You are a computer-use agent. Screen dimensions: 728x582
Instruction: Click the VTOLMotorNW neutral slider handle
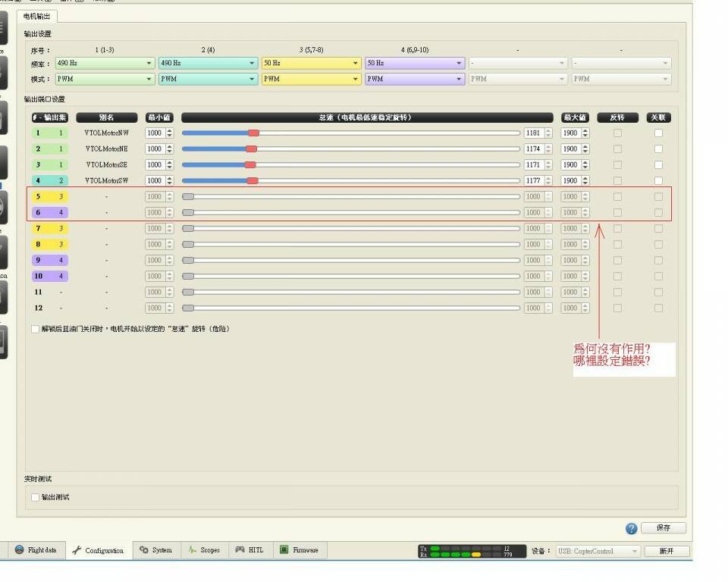253,133
